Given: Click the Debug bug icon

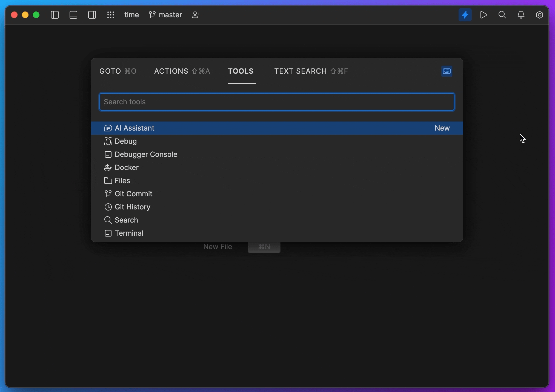Looking at the screenshot, I should coord(108,141).
